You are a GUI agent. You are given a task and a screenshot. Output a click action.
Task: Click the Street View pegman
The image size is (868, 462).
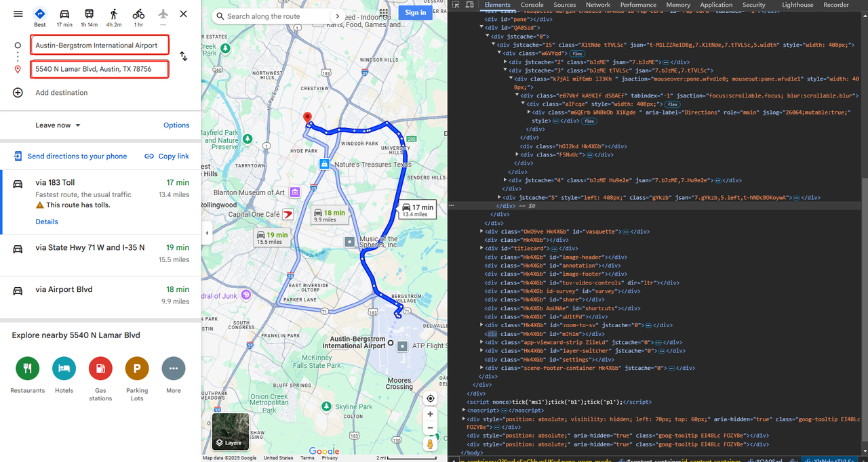(430, 444)
